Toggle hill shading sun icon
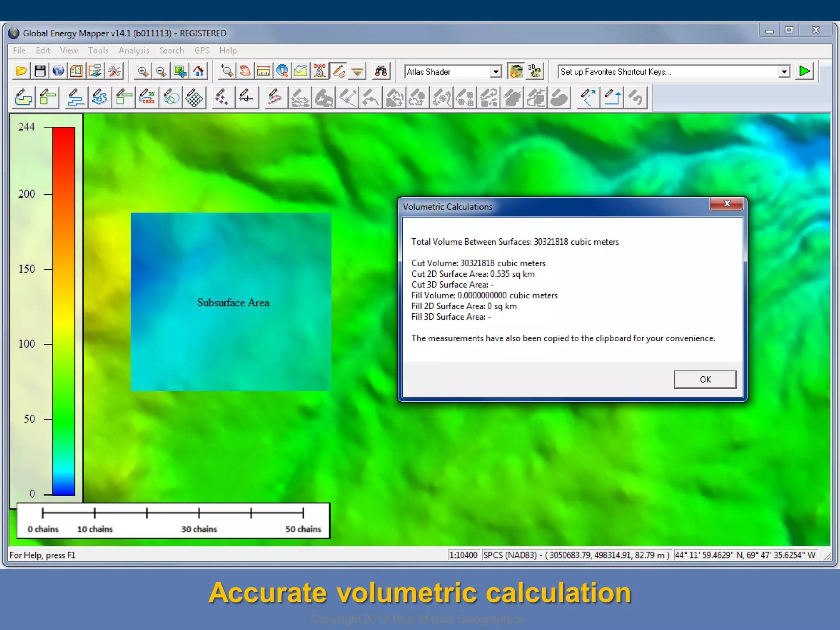 tap(516, 71)
